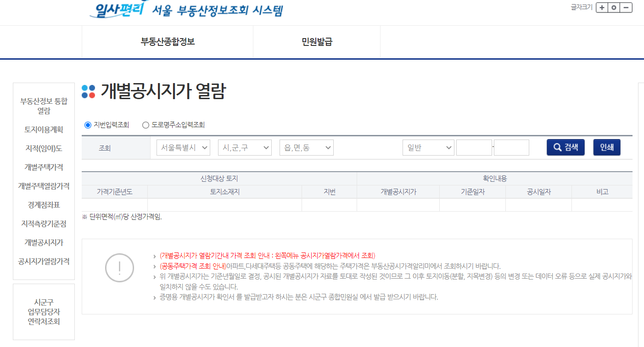Viewport: 644px width, 347px height.
Task: Click 시군구 업무담당자 연락처조회 link
Action: pyautogui.click(x=44, y=311)
